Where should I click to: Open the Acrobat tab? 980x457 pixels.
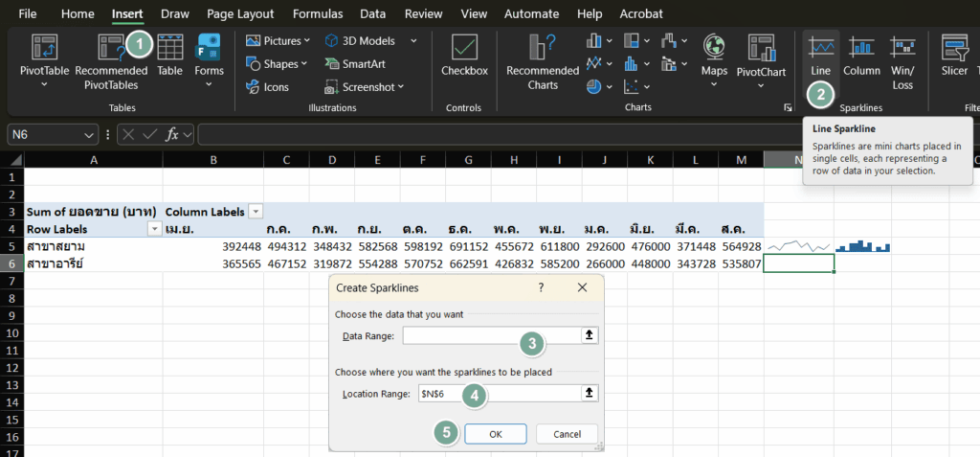(x=641, y=13)
